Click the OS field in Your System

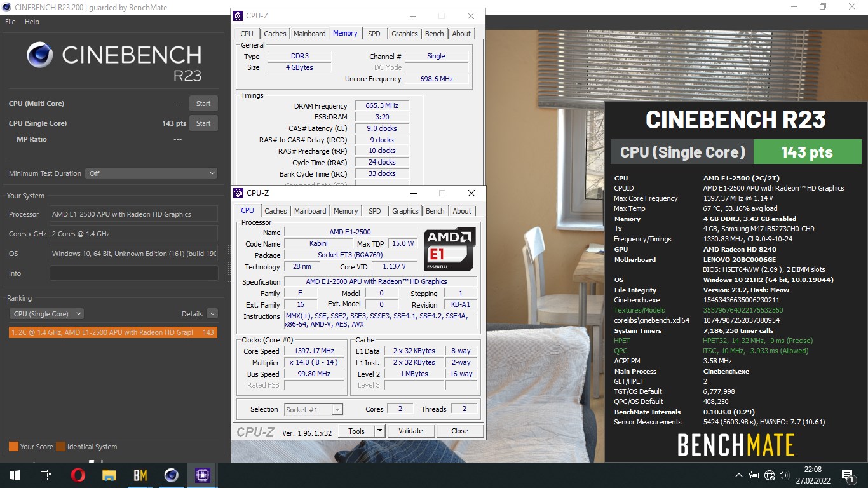133,254
